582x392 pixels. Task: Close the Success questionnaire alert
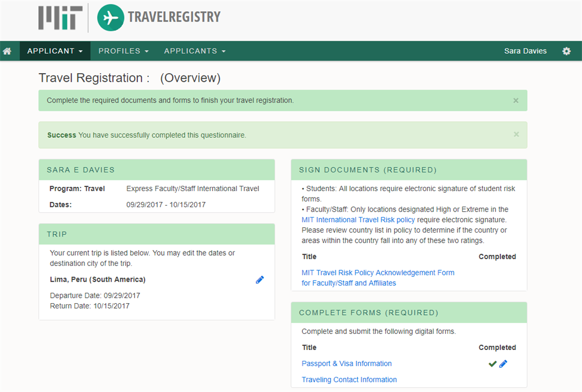click(x=516, y=135)
